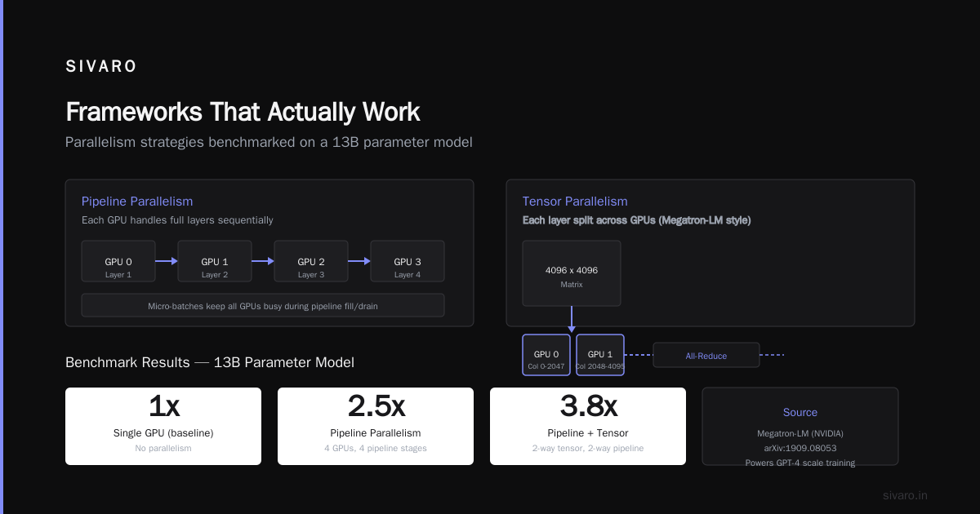The image size is (980, 514).
Task: Click the Benchmark Results section heading
Action: tap(210, 362)
